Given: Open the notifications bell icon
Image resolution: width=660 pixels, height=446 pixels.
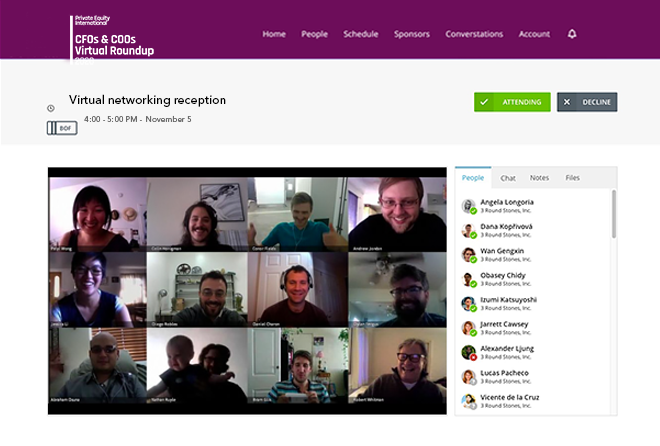Looking at the screenshot, I should tap(572, 34).
